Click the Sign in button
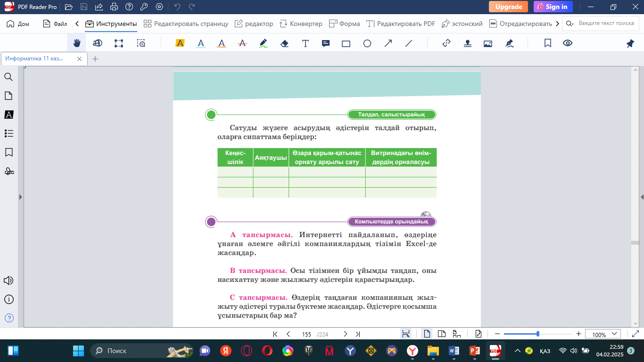644x362 pixels. pos(553,7)
